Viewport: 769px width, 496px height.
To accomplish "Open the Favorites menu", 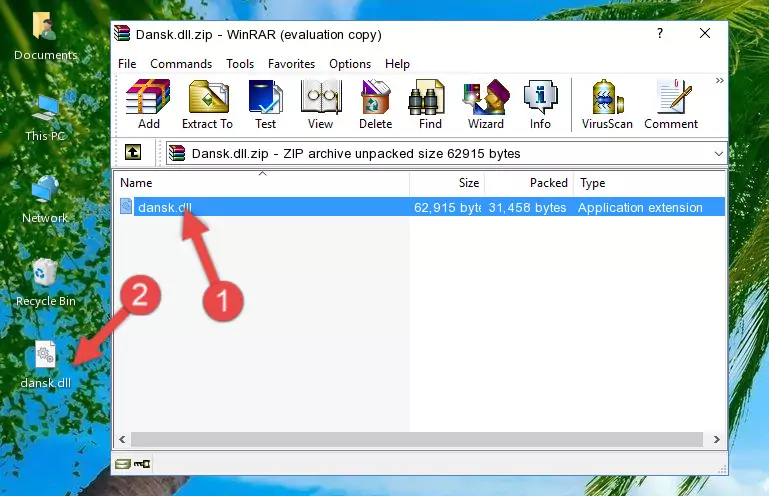I will [x=291, y=64].
